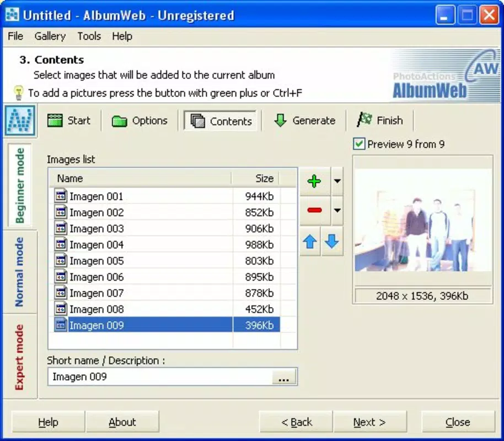Select Imagen 005 name in list

(96, 261)
